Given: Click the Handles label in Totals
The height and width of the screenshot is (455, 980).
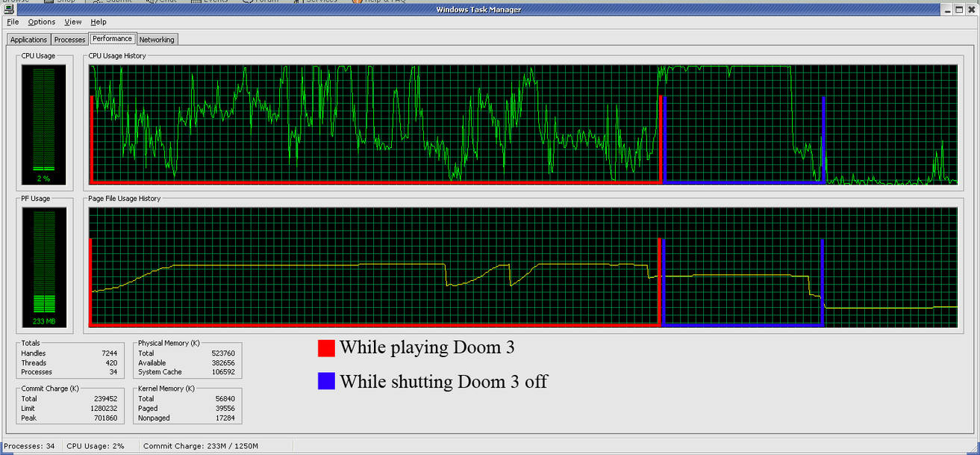Looking at the screenshot, I should [34, 353].
